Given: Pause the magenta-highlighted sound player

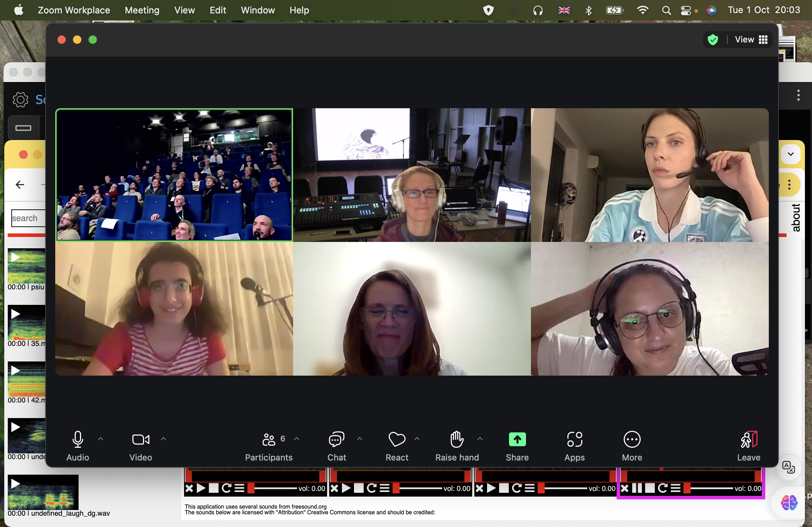Looking at the screenshot, I should tap(637, 488).
